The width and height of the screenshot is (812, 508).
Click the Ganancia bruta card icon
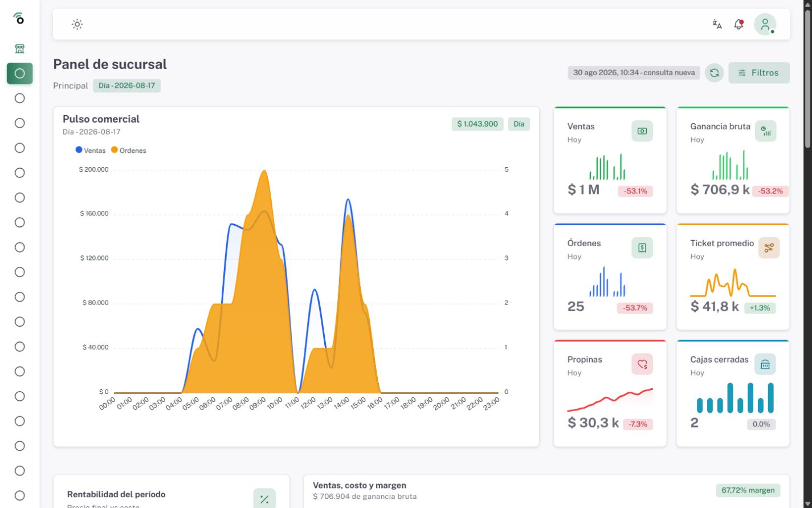[x=766, y=131]
